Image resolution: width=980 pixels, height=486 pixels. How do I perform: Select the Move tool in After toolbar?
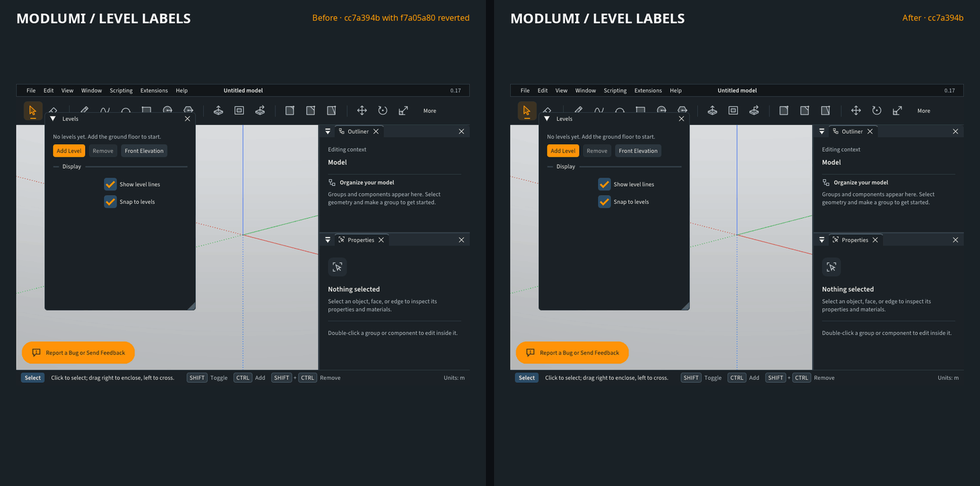click(x=856, y=111)
